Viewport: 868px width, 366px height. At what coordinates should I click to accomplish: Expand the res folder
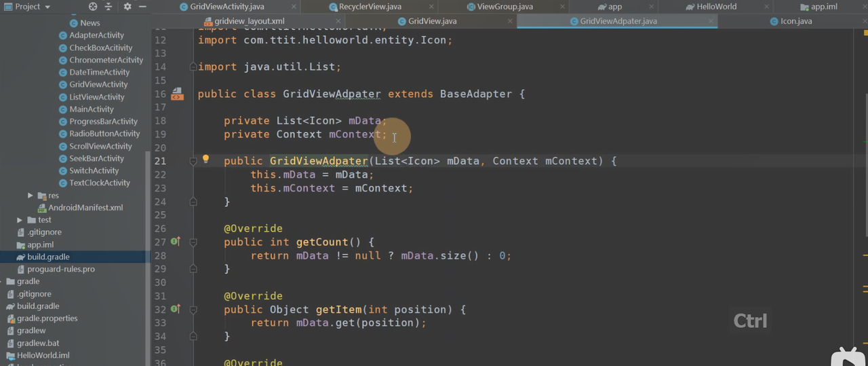pyautogui.click(x=31, y=196)
